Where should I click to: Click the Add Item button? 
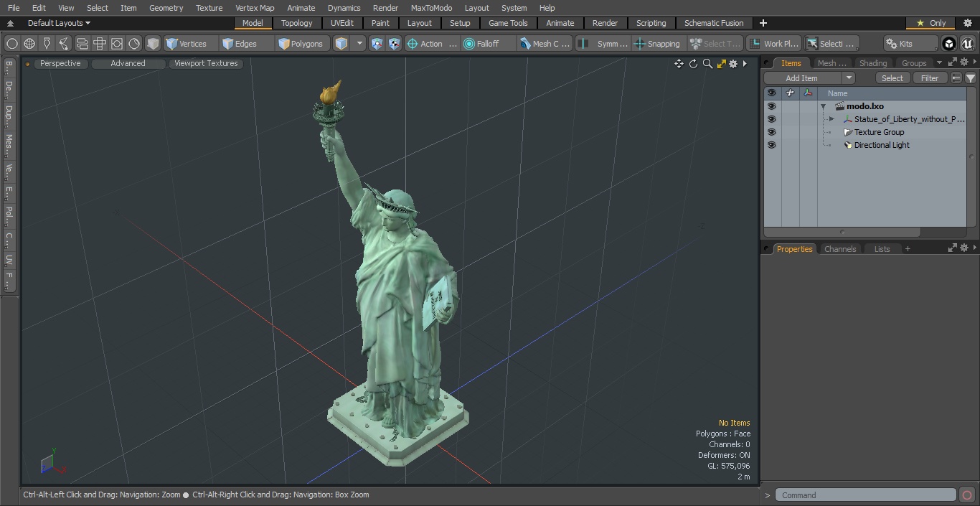[x=802, y=78]
